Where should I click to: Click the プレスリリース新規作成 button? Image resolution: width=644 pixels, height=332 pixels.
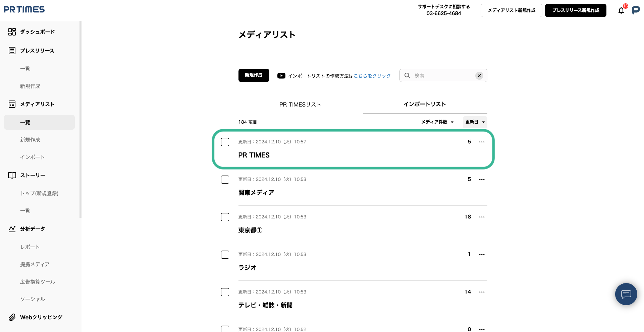coord(576,10)
